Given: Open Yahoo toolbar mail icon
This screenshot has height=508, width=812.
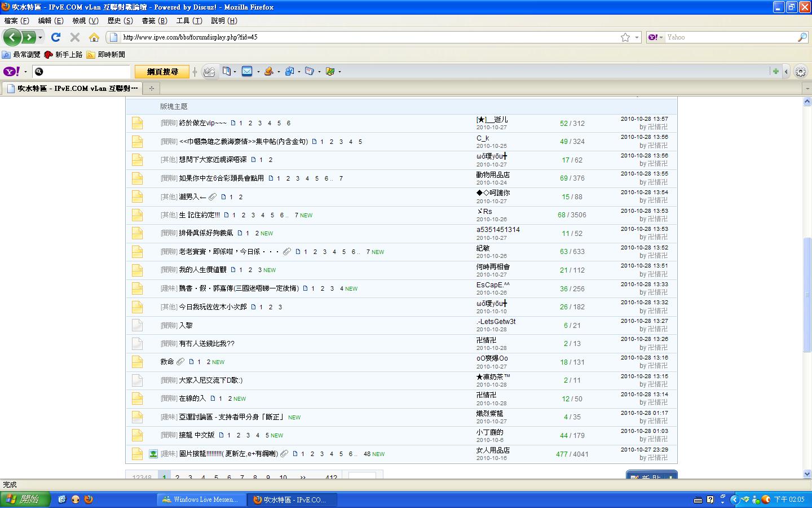Looking at the screenshot, I should [x=247, y=71].
